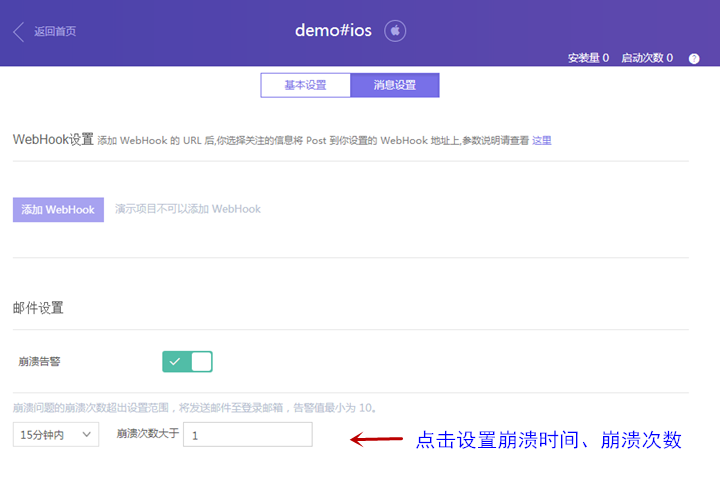Click the demo#ios project title
The image size is (720, 477).
point(333,30)
